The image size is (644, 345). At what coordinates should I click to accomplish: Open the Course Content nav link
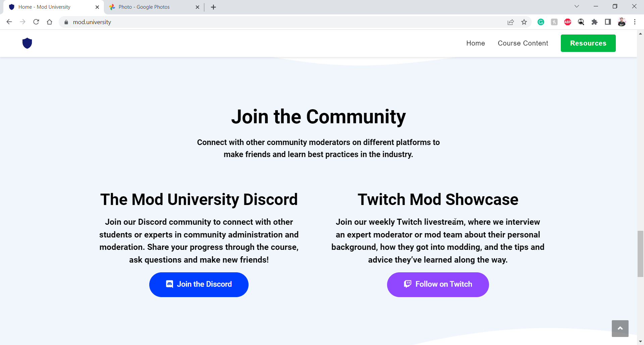523,43
